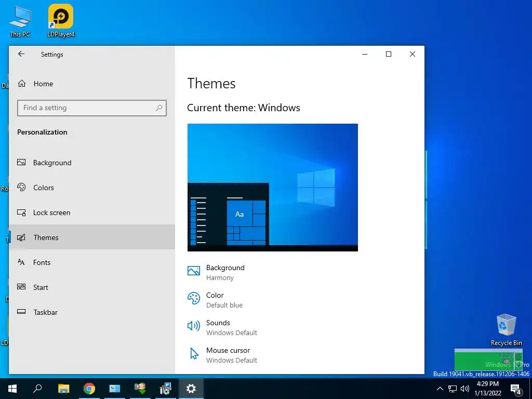Select the Themes sidebar item

[92, 237]
